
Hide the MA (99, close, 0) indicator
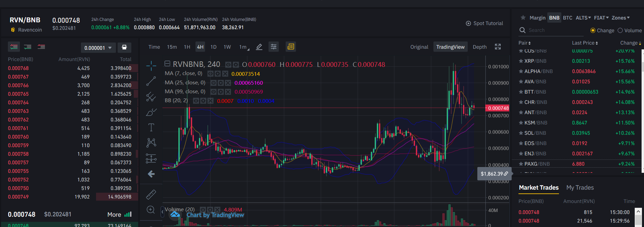click(x=213, y=92)
